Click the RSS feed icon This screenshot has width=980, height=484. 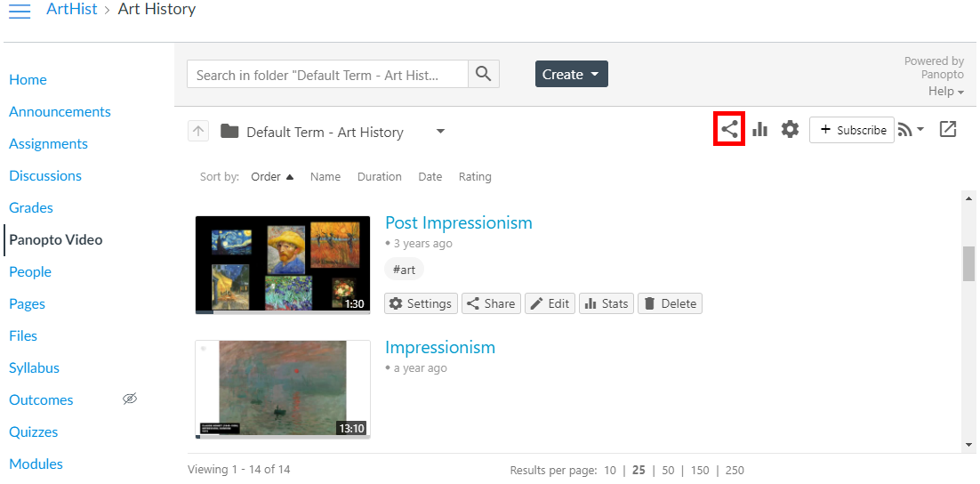[905, 129]
